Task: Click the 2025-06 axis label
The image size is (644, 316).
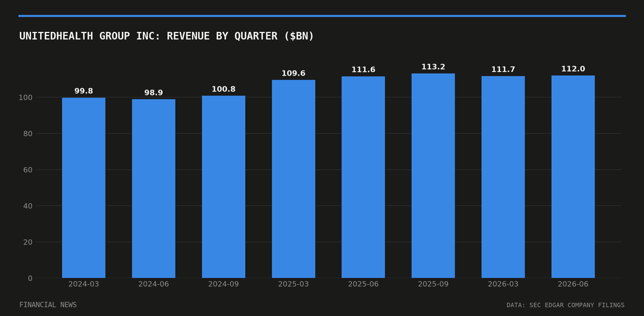Action: tap(363, 284)
